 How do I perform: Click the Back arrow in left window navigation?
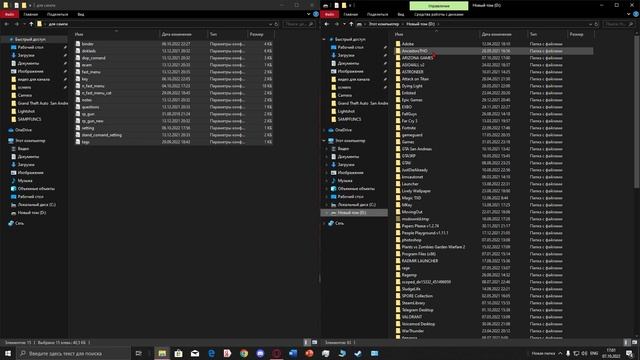point(7,24)
